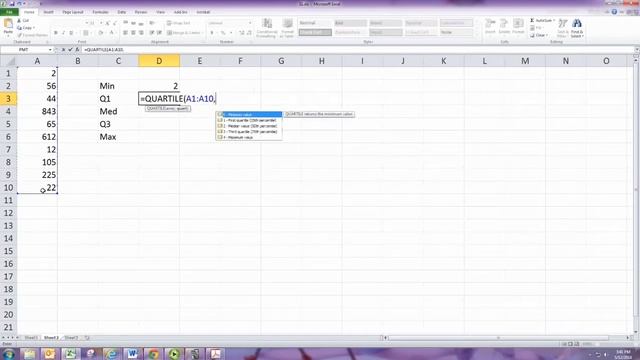
Task: Click the Cancel X icon in formula bar
Action: [x=63, y=50]
